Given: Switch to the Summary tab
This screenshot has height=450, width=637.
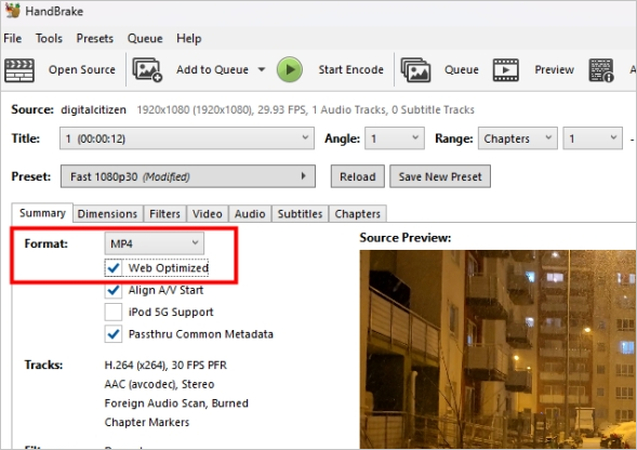Looking at the screenshot, I should tap(42, 213).
